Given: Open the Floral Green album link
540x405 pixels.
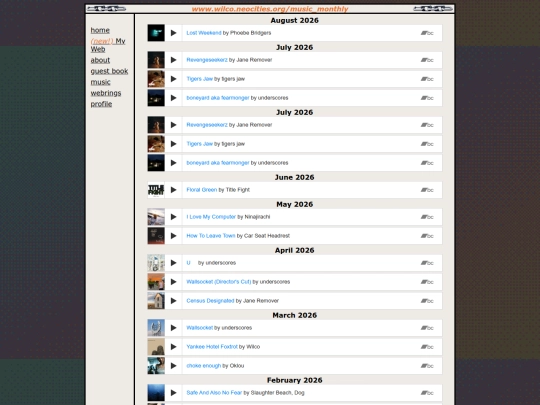Looking at the screenshot, I should (x=201, y=190).
